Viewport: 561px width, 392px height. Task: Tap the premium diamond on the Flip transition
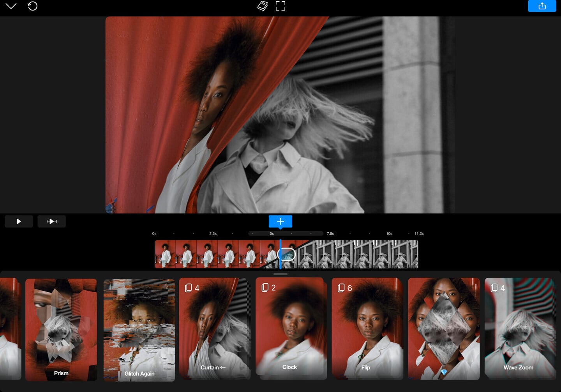[444, 371]
